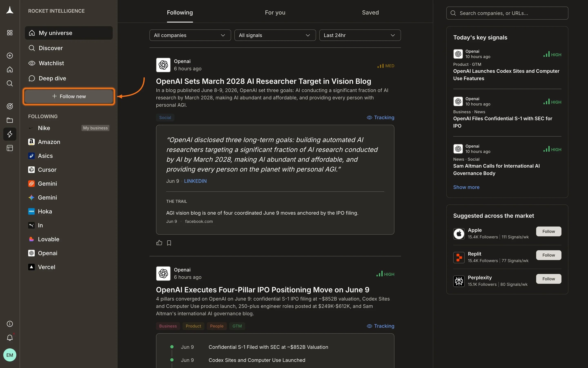588x368 pixels.
Task: Switch to the Saved tab
Action: [x=370, y=13]
